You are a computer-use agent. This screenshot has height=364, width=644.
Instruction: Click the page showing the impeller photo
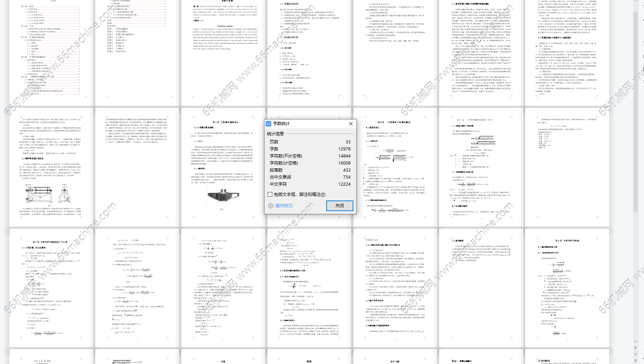click(223, 167)
